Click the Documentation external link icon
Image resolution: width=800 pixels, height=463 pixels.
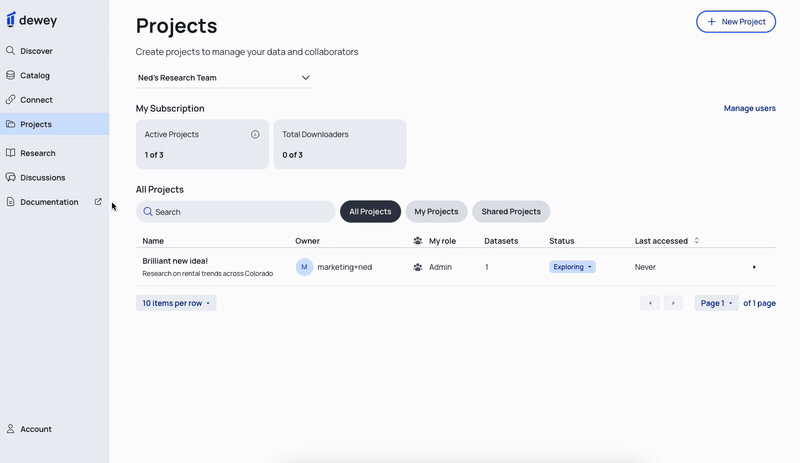98,202
